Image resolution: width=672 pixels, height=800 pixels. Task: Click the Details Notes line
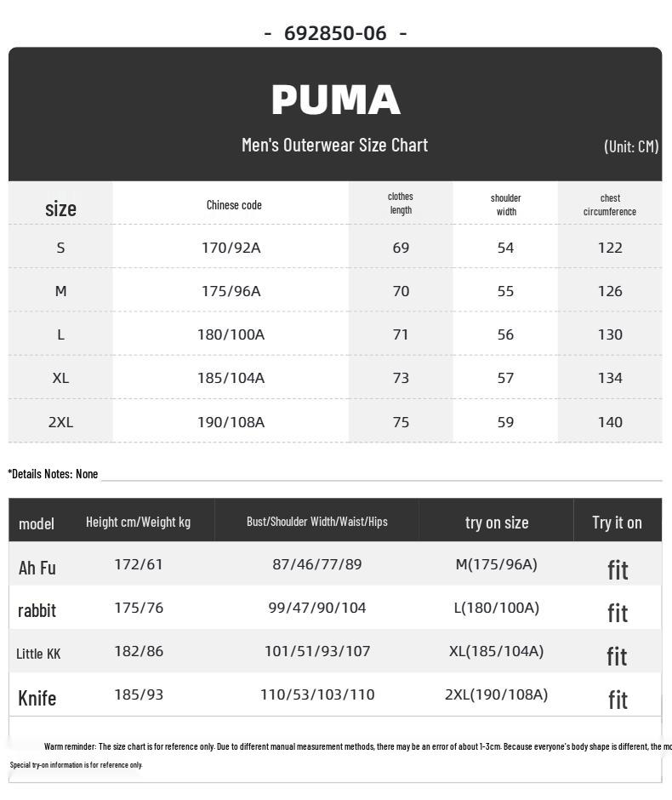tap(53, 474)
